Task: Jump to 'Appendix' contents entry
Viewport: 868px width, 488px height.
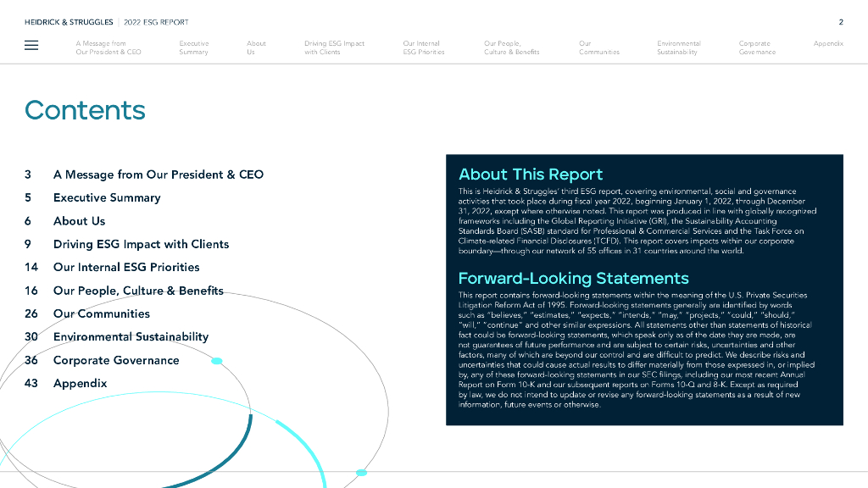Action: [81, 384]
